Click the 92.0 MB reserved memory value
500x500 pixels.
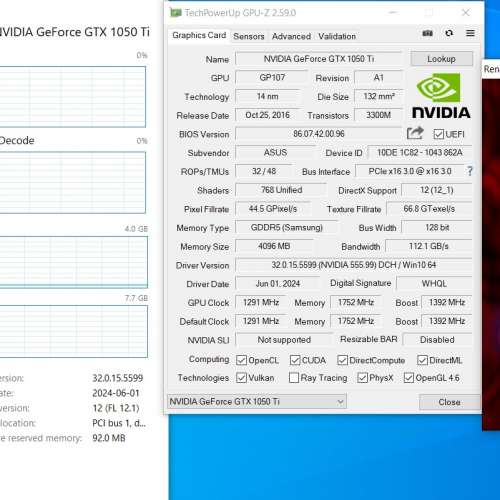pyautogui.click(x=109, y=438)
